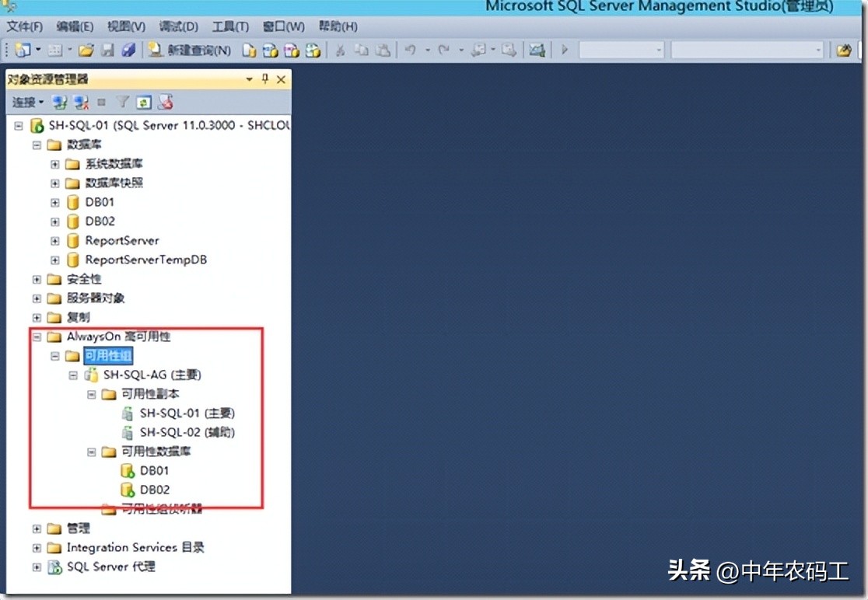The height and width of the screenshot is (600, 868).
Task: Open the dropdown arrow next to the New Connection icon
Action: click(x=37, y=50)
